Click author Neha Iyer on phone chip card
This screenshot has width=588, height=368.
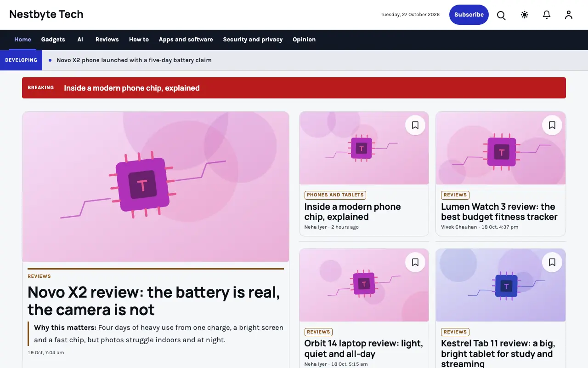pyautogui.click(x=316, y=227)
